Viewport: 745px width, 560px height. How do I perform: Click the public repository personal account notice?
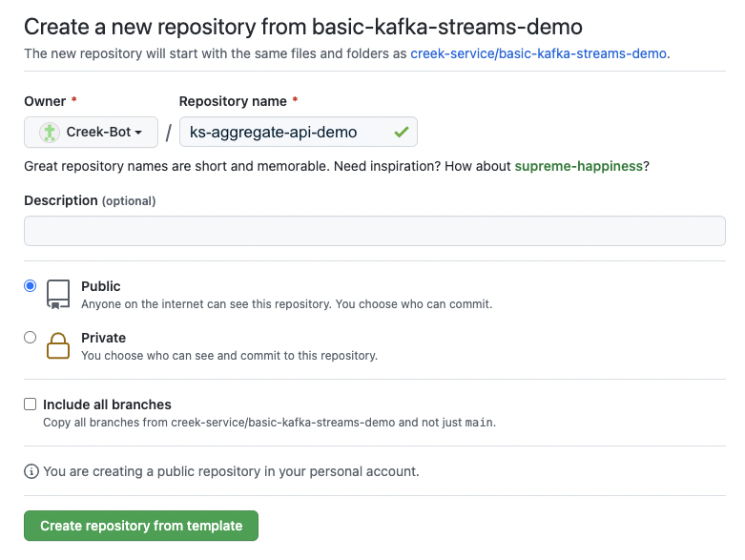232,471
